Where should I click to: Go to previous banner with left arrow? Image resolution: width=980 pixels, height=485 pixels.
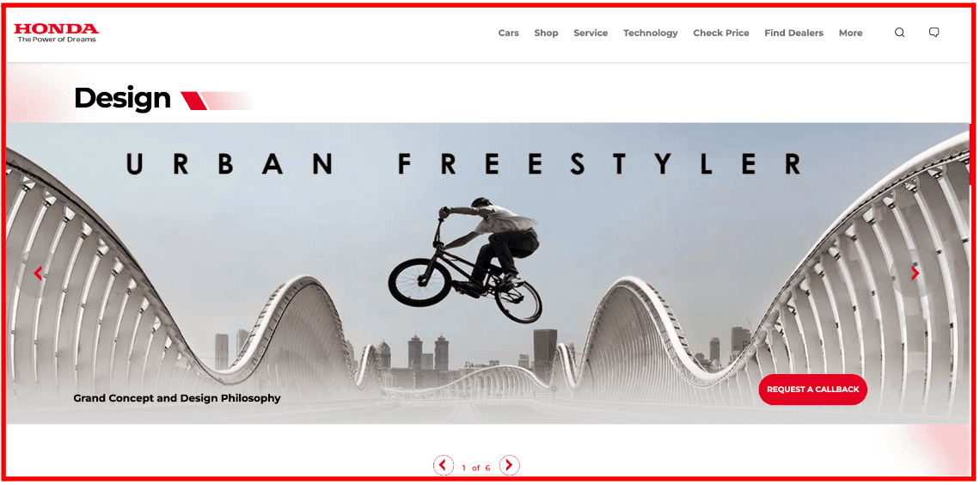coord(38,273)
